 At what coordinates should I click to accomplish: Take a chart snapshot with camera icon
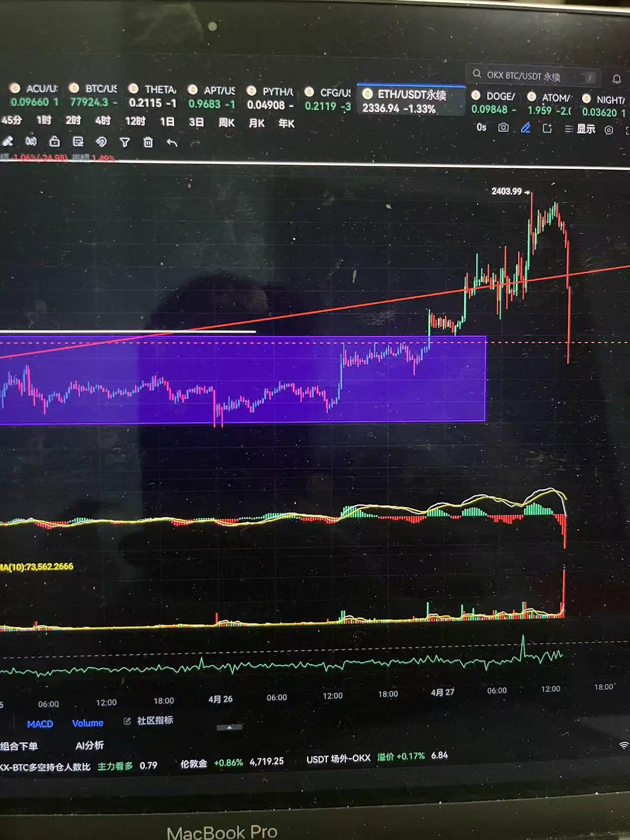(x=503, y=128)
